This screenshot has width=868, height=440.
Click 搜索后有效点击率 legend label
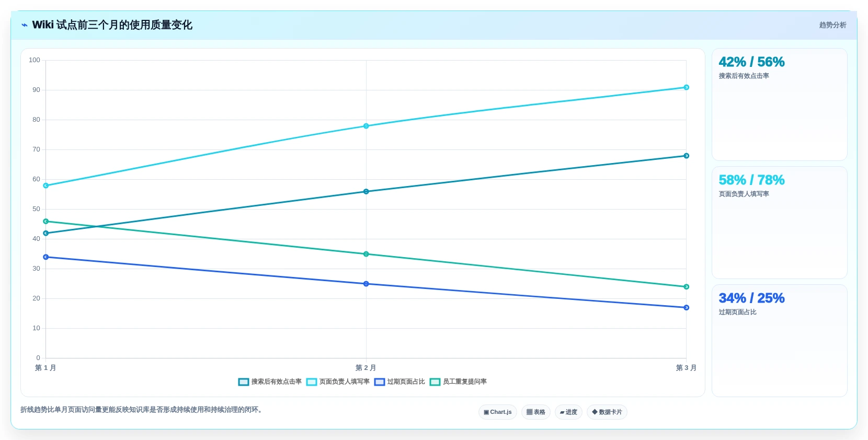click(x=276, y=382)
